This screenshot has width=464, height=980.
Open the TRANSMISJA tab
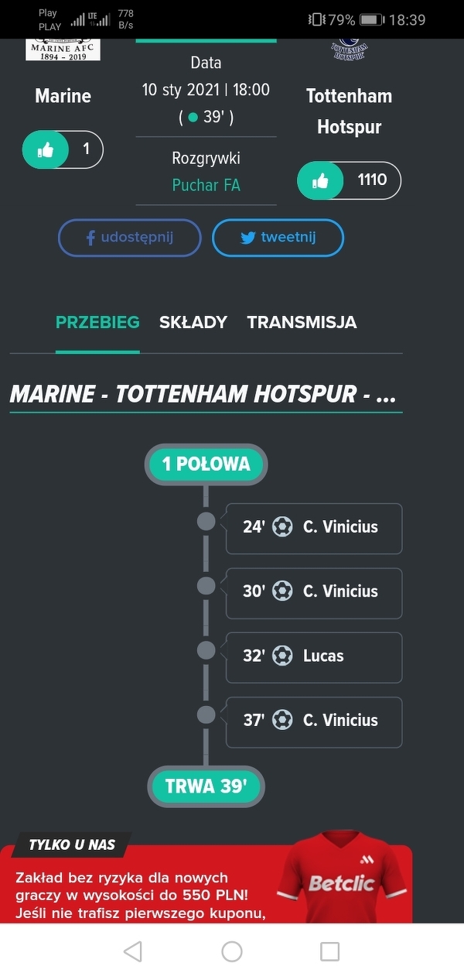point(302,322)
